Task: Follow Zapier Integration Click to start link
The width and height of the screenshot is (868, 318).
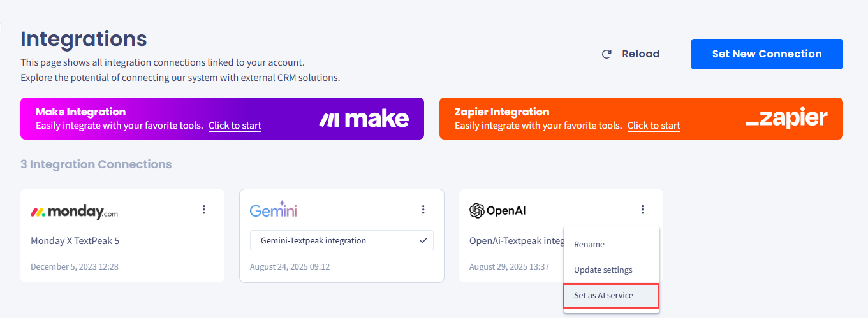Action: tap(654, 126)
